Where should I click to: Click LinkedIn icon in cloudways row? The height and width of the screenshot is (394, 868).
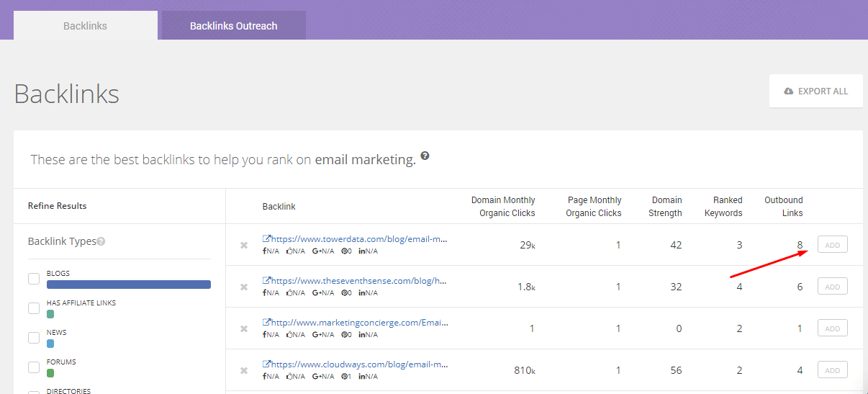(361, 377)
